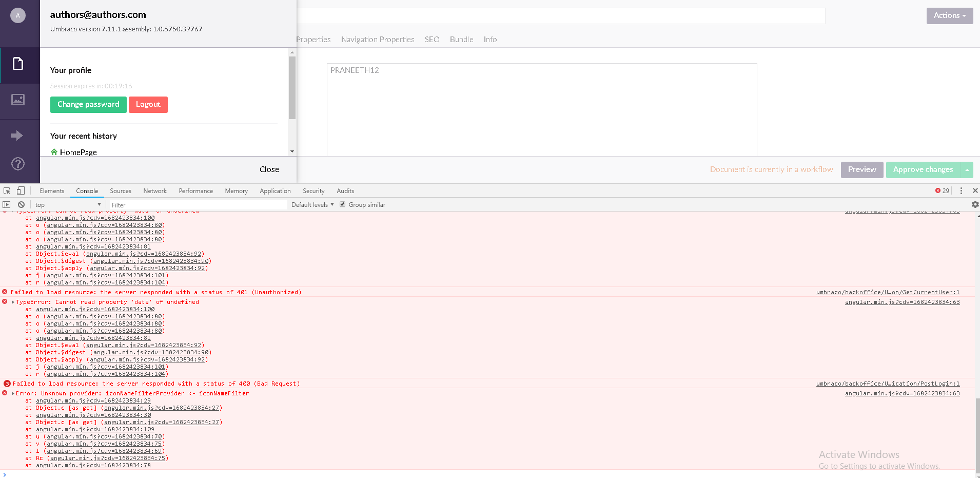Viewport: 980px width, 478px height.
Task: Open the SEO content tab
Action: pos(432,39)
